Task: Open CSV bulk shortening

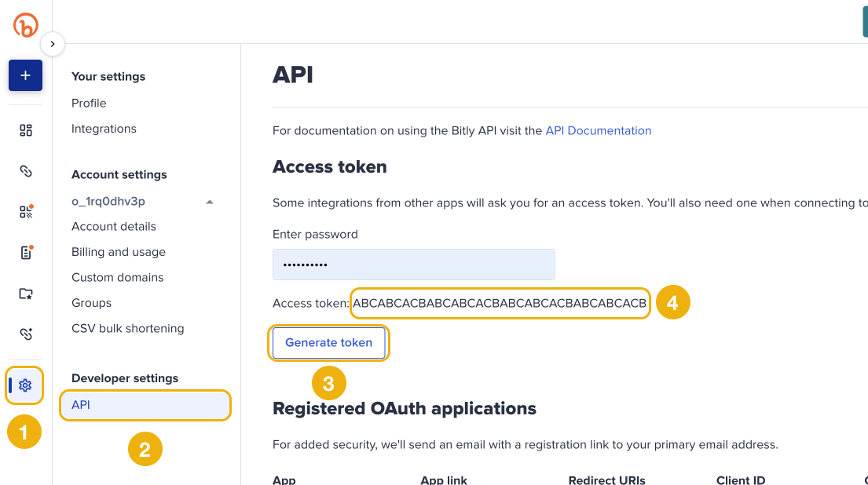Action: click(128, 328)
